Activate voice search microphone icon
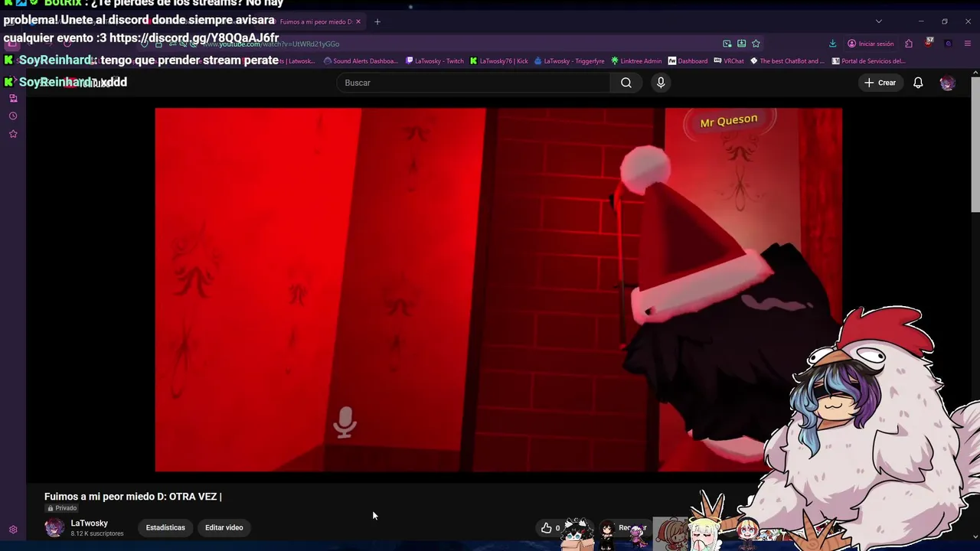 tap(661, 83)
